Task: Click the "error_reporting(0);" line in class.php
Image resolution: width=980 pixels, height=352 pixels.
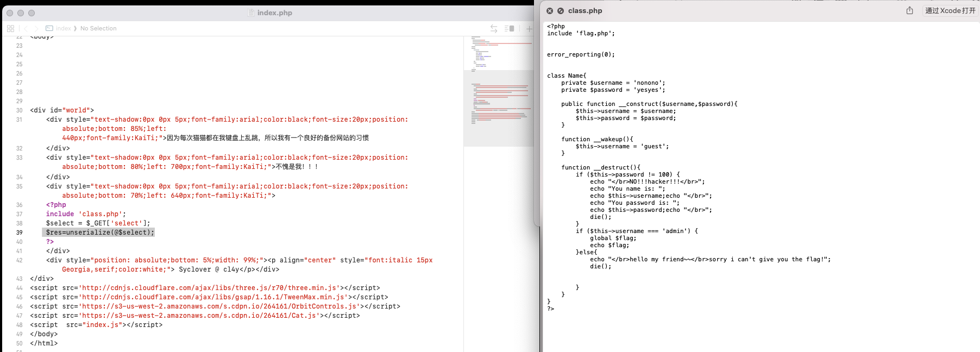Action: click(x=581, y=54)
